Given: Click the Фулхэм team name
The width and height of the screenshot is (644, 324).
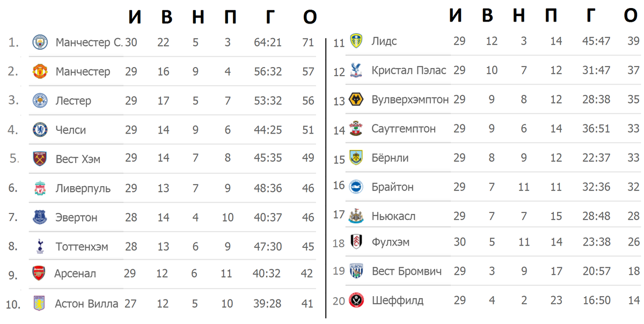Looking at the screenshot, I should pyautogui.click(x=391, y=242).
